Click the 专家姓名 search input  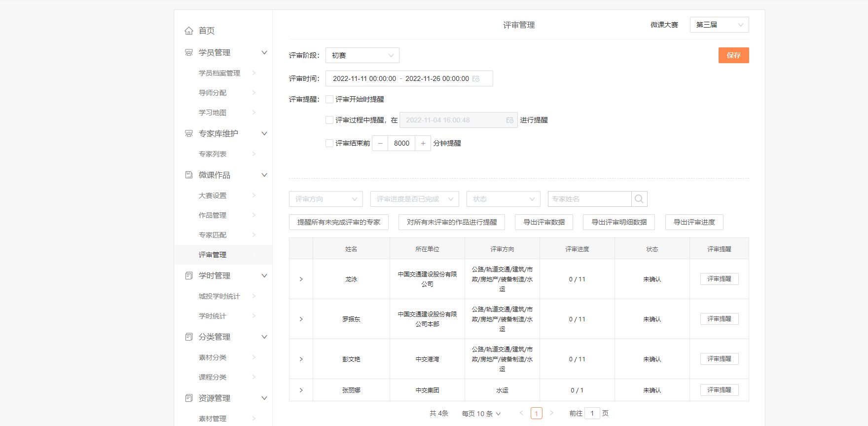(x=590, y=199)
